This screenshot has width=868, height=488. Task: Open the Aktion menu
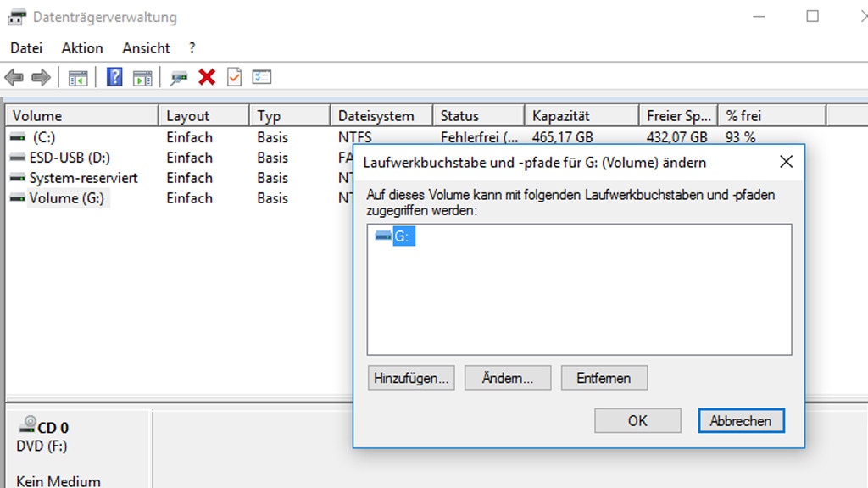click(81, 48)
